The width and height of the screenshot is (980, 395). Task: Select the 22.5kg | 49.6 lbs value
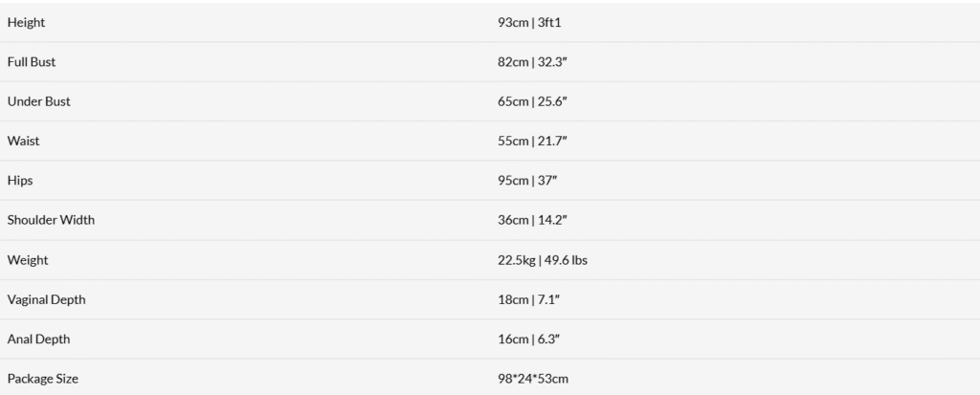(543, 260)
